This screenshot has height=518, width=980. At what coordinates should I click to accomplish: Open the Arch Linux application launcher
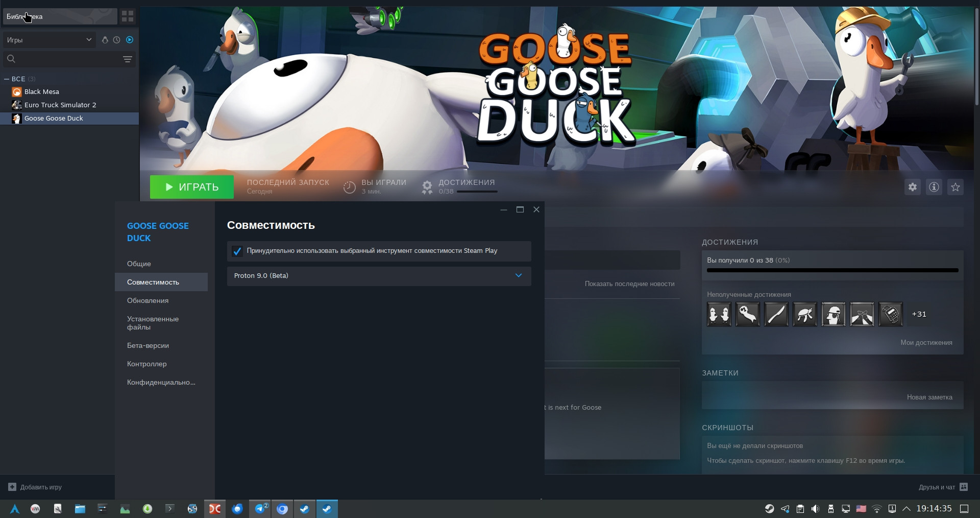(x=15, y=509)
